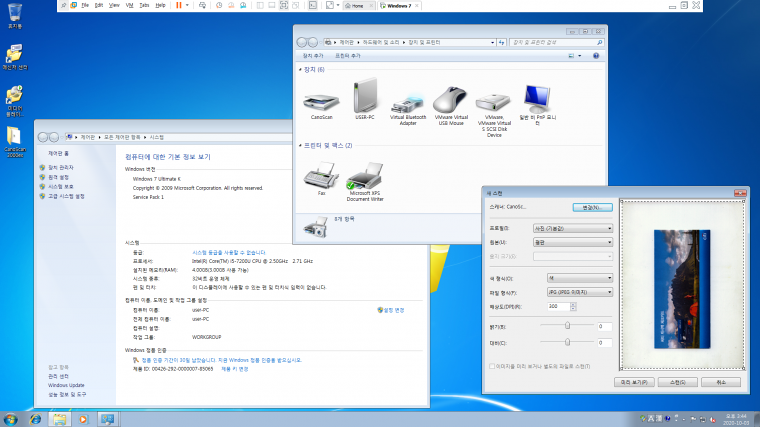Screen dimensions: 760x427
Task: Click the Scan button in scan dialog
Action: pos(678,382)
